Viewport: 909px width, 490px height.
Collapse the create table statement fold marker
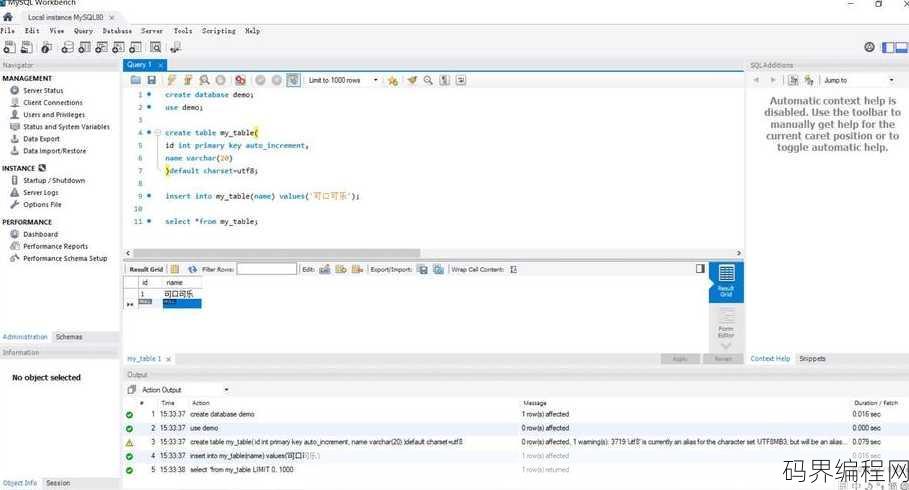[157, 132]
